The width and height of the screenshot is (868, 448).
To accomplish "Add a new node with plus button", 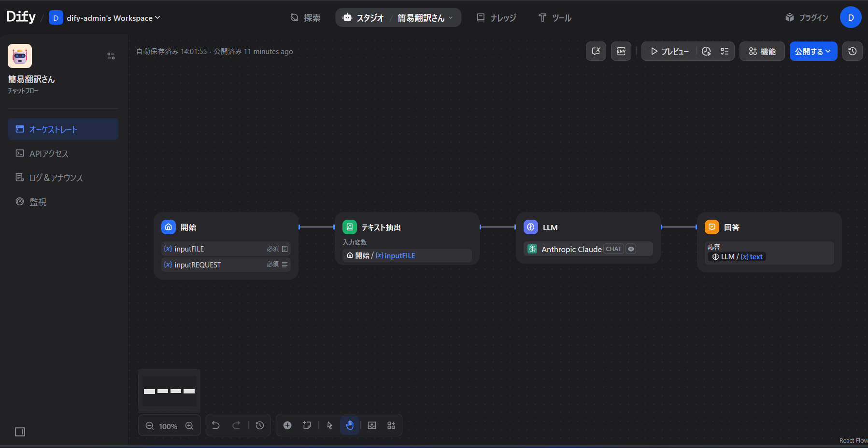I will [287, 425].
